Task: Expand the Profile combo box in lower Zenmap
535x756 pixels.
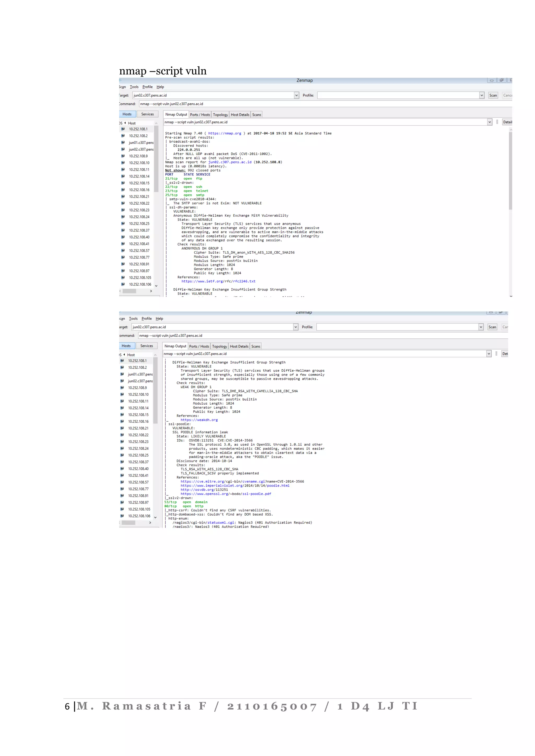Action: pyautogui.click(x=481, y=327)
